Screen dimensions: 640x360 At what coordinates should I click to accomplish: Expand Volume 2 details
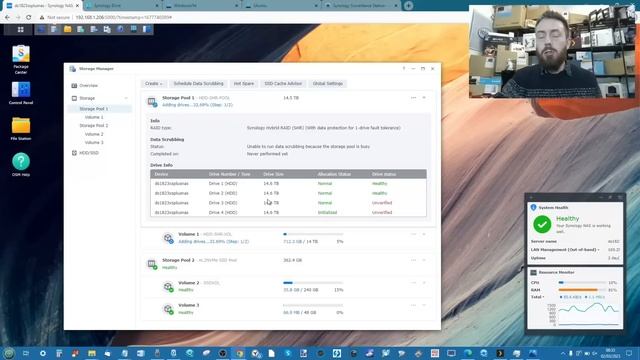coord(424,282)
